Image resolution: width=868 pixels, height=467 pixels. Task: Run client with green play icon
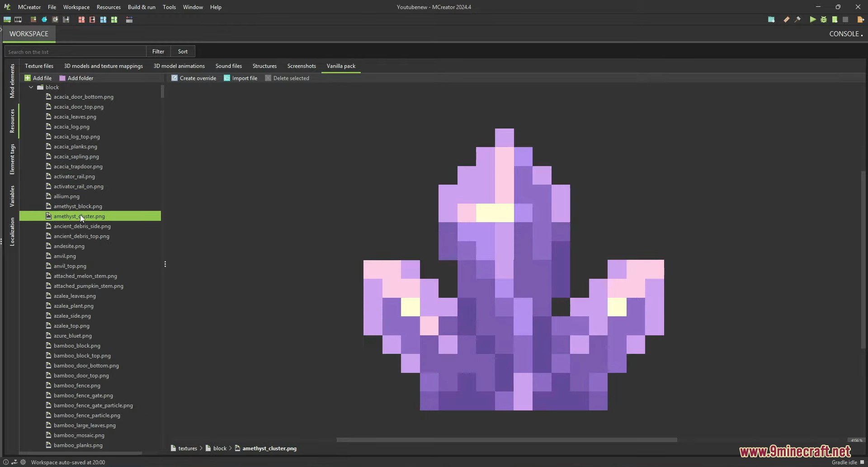[813, 19]
